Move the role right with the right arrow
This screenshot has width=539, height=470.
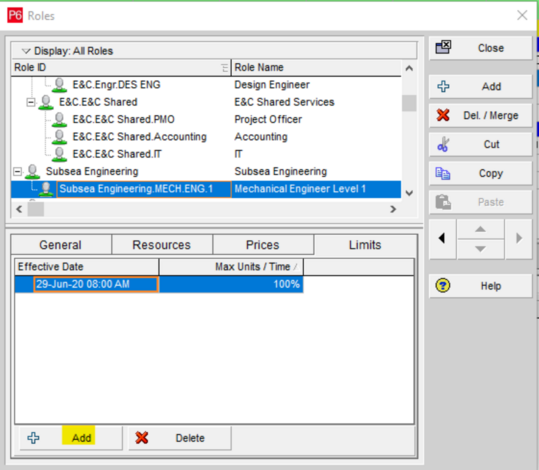point(519,238)
